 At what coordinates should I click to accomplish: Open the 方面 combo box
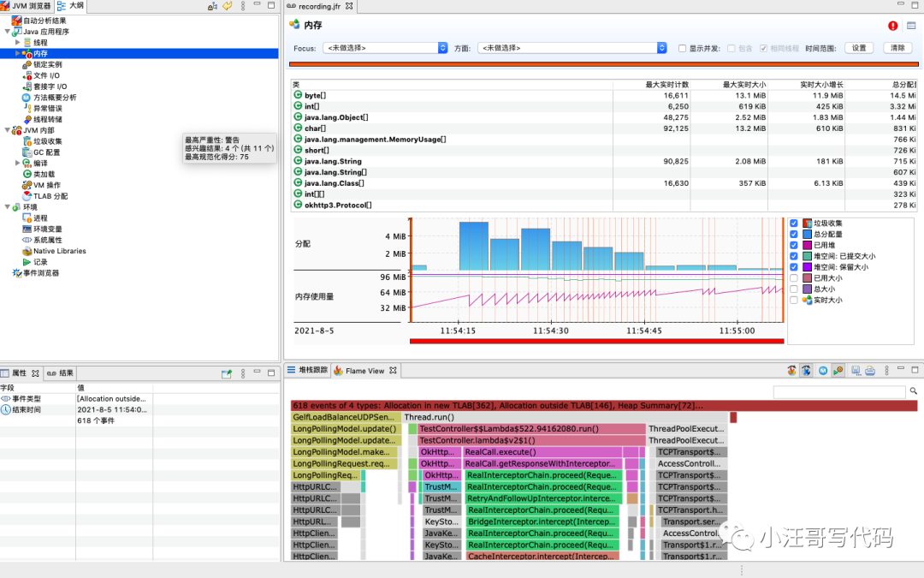tap(572, 48)
